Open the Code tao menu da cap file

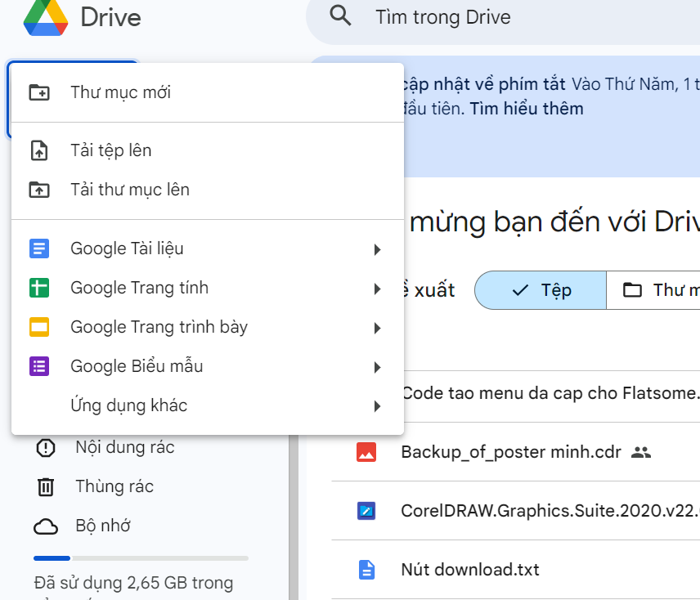(x=551, y=393)
